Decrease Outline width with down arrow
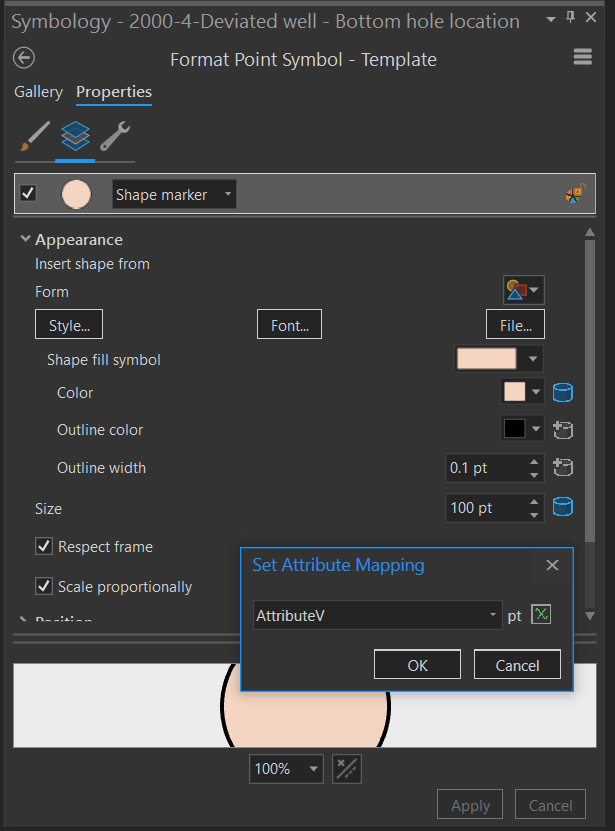The image size is (615, 831). coord(534,475)
